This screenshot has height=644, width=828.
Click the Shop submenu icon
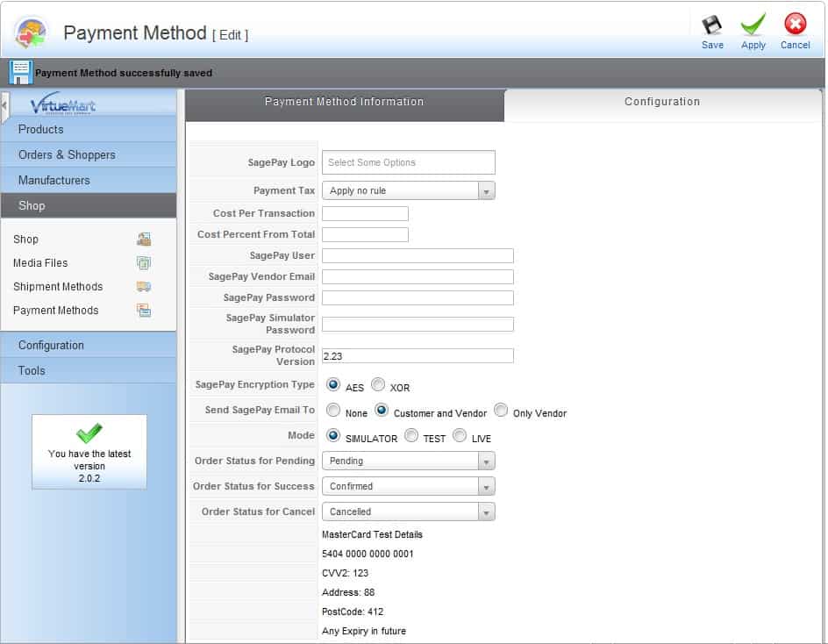coord(144,240)
